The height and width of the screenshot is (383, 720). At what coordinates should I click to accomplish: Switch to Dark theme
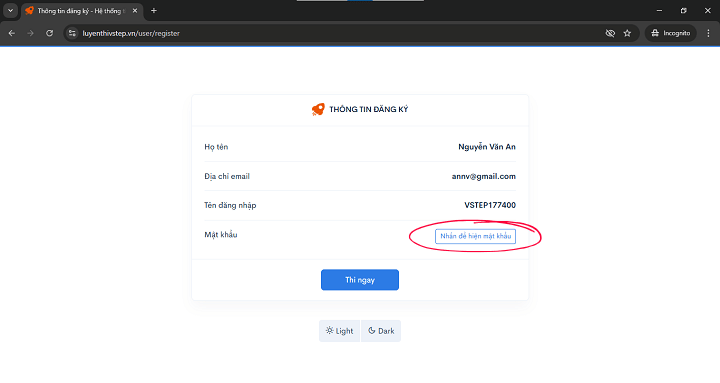tap(381, 331)
